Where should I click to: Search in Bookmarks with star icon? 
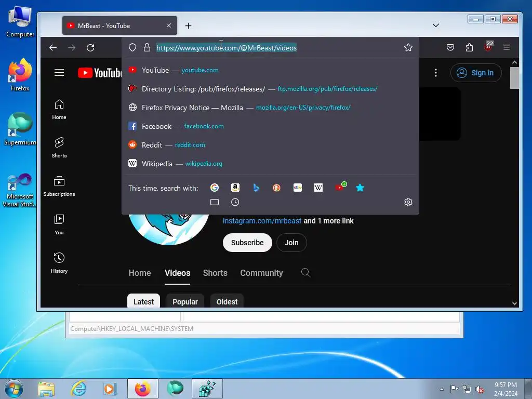[x=360, y=188]
